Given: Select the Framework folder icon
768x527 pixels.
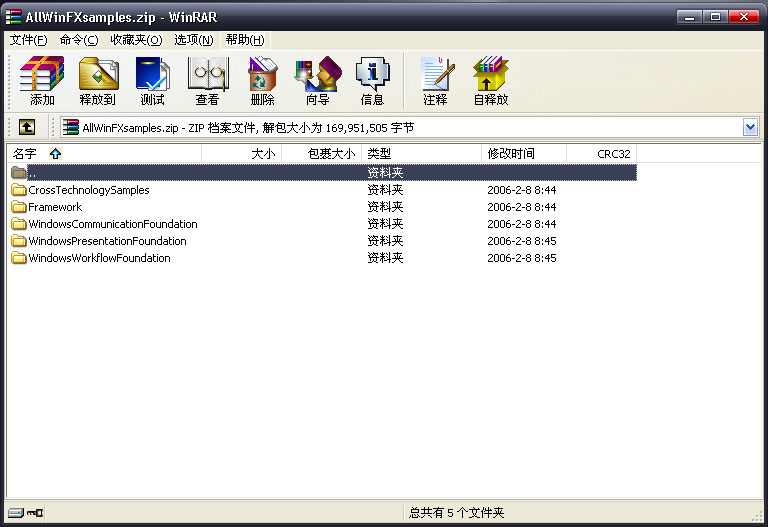Looking at the screenshot, I should [19, 207].
